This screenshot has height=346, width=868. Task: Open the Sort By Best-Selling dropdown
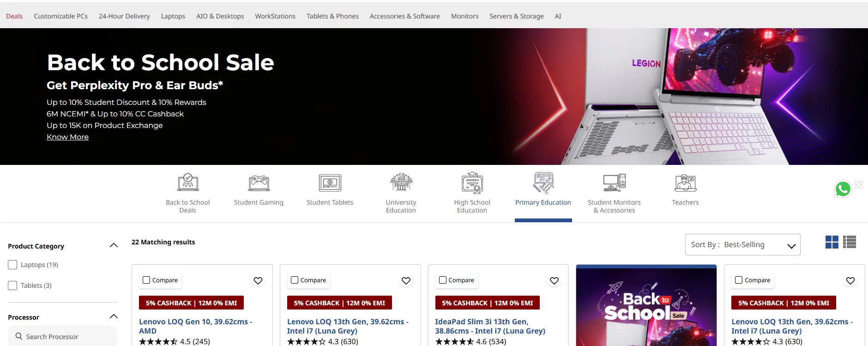742,245
